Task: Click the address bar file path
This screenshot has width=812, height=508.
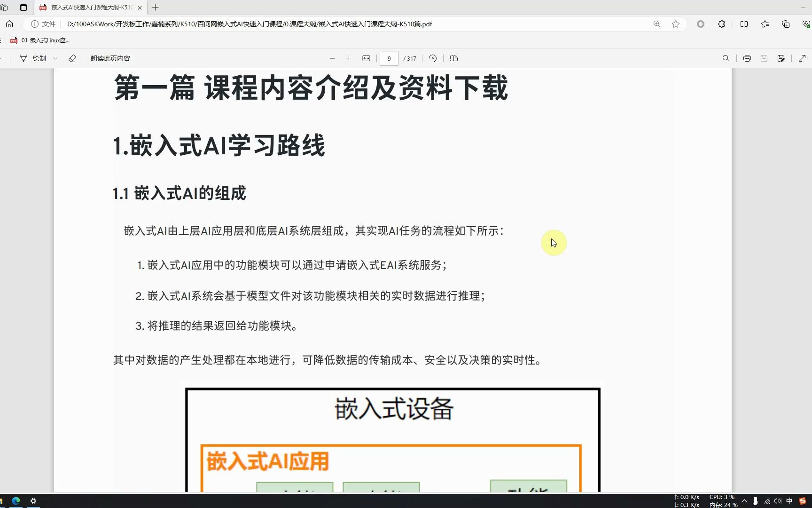Action: coord(250,24)
